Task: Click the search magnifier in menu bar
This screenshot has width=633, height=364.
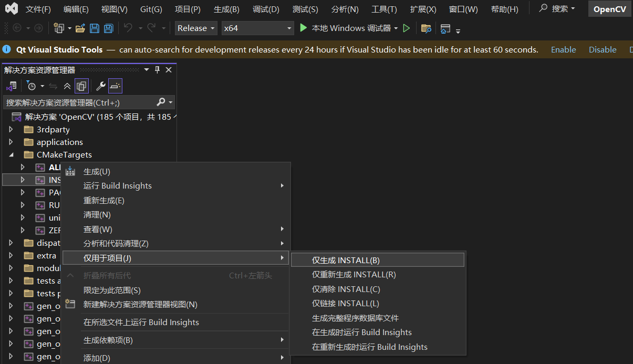Action: tap(543, 8)
